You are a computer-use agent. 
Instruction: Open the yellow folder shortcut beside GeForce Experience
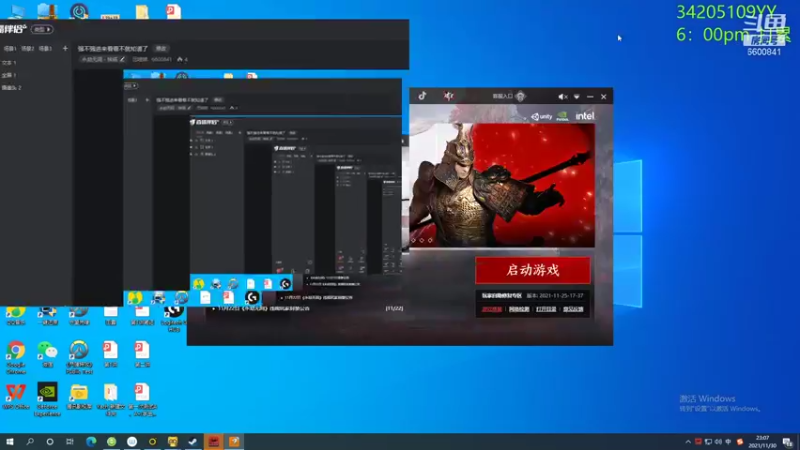(x=79, y=396)
